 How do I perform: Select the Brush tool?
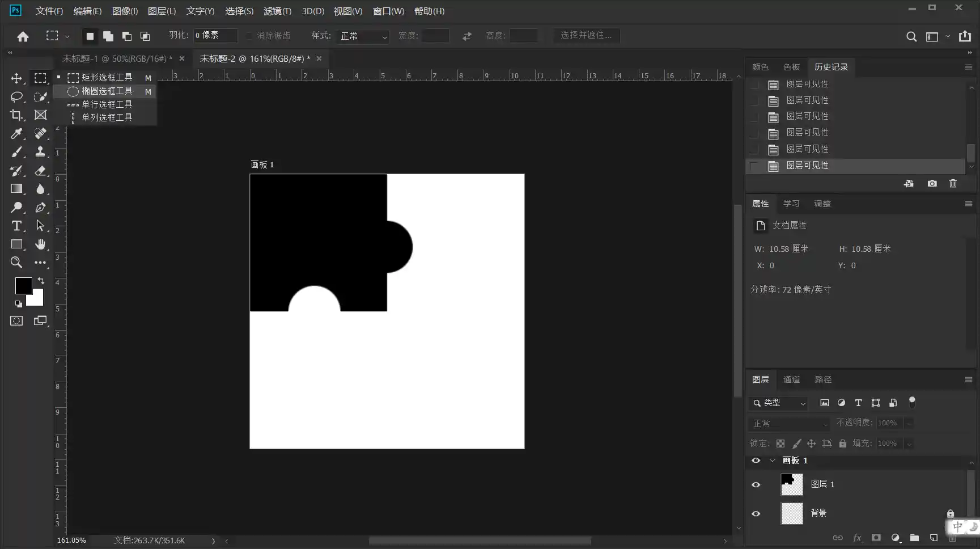click(x=16, y=152)
